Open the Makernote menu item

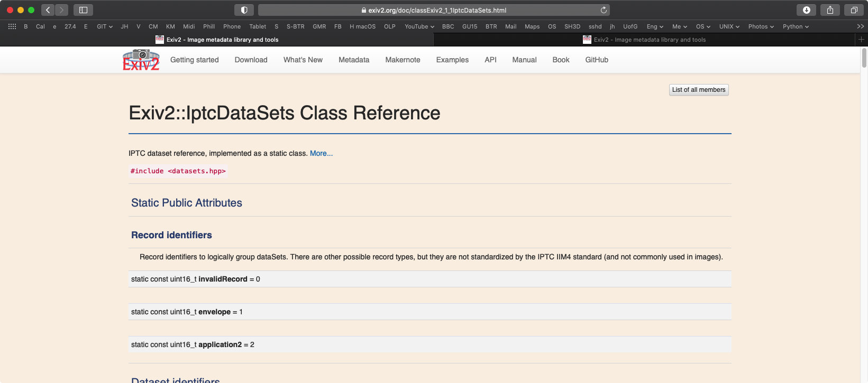click(x=403, y=60)
